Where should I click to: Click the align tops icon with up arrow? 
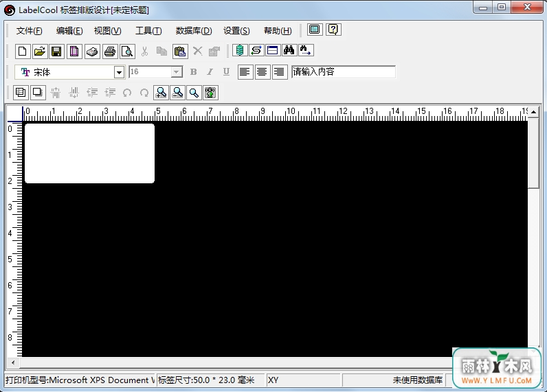55,93
